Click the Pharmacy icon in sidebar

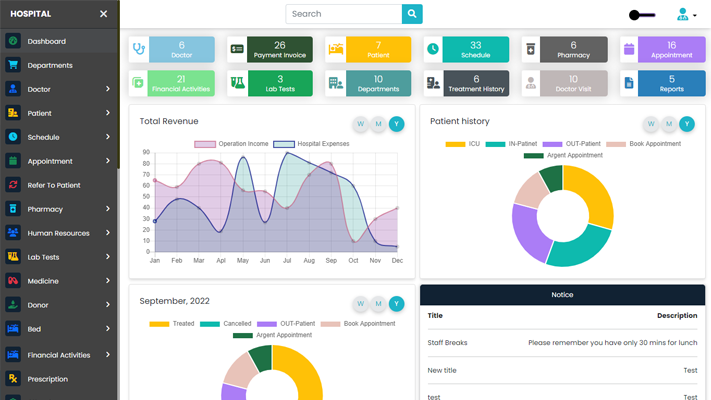(13, 209)
